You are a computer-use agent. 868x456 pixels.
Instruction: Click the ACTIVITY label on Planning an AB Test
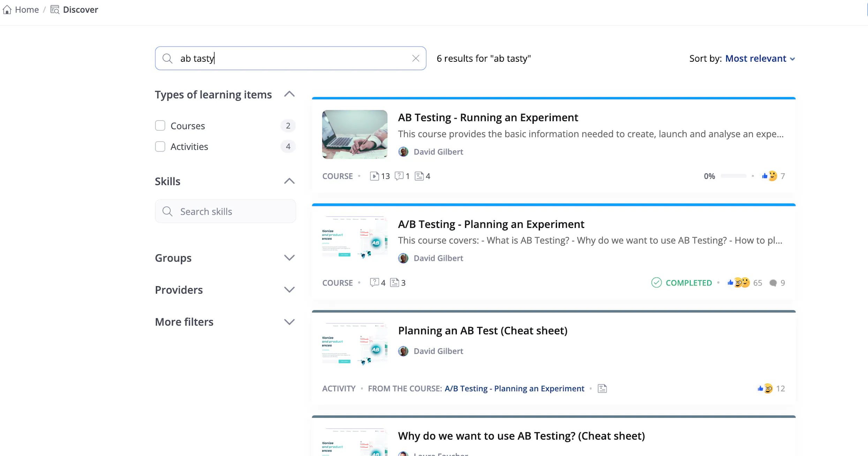tap(339, 388)
